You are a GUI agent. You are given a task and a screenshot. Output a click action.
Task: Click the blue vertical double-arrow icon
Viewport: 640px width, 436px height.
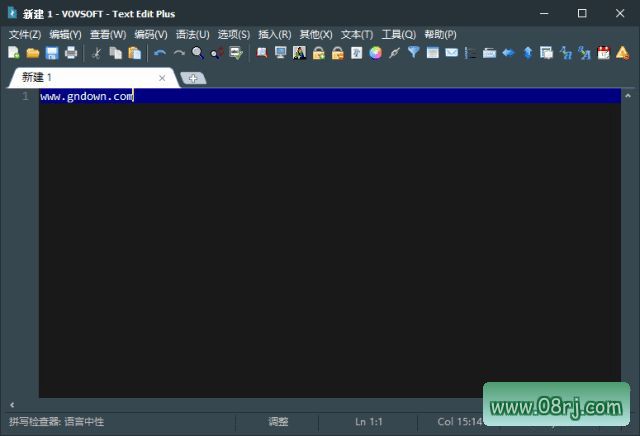[x=528, y=53]
